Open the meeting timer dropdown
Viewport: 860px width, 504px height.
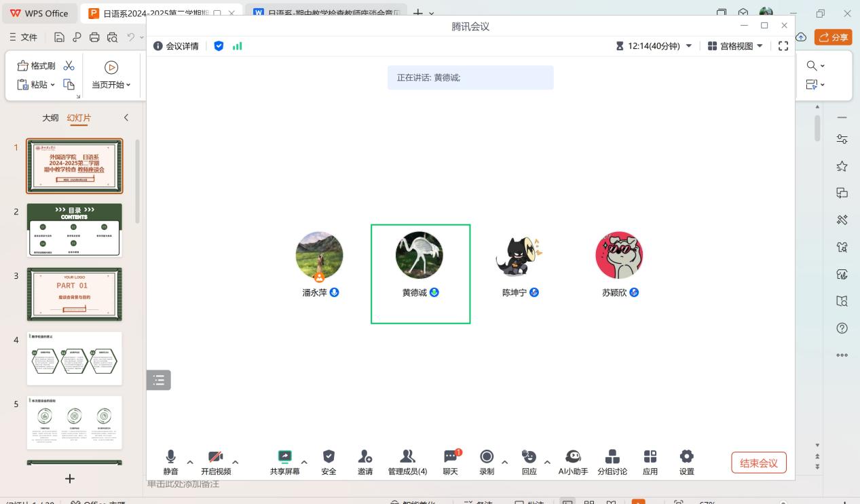click(688, 46)
